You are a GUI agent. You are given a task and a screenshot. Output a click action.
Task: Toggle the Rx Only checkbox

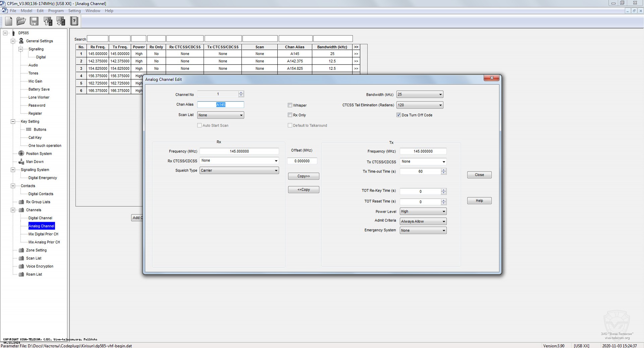tap(290, 115)
